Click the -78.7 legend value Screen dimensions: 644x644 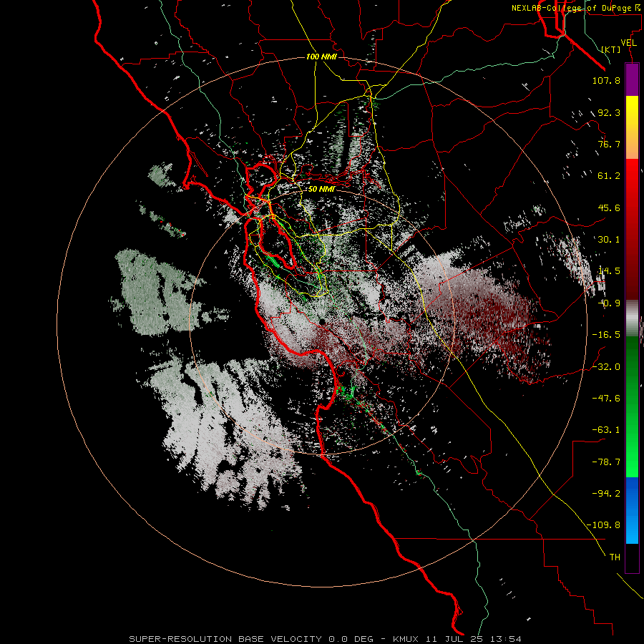pos(606,462)
